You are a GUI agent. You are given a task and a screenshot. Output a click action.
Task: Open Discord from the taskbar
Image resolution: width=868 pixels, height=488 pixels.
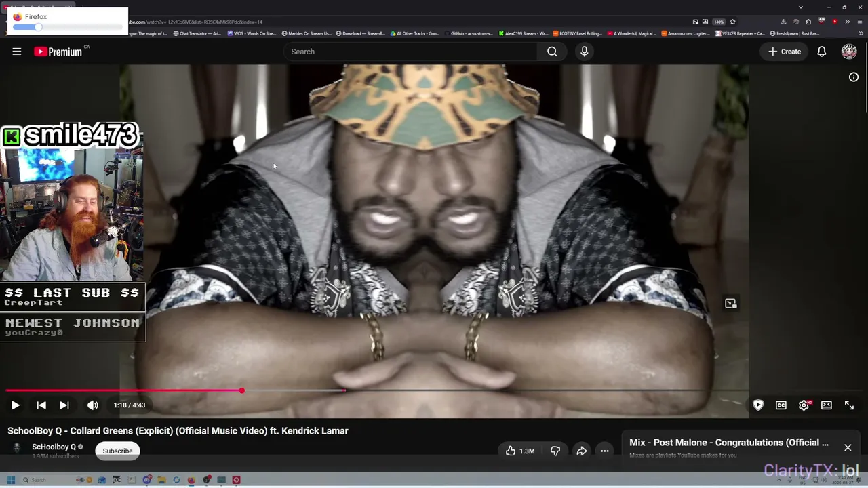point(146,480)
